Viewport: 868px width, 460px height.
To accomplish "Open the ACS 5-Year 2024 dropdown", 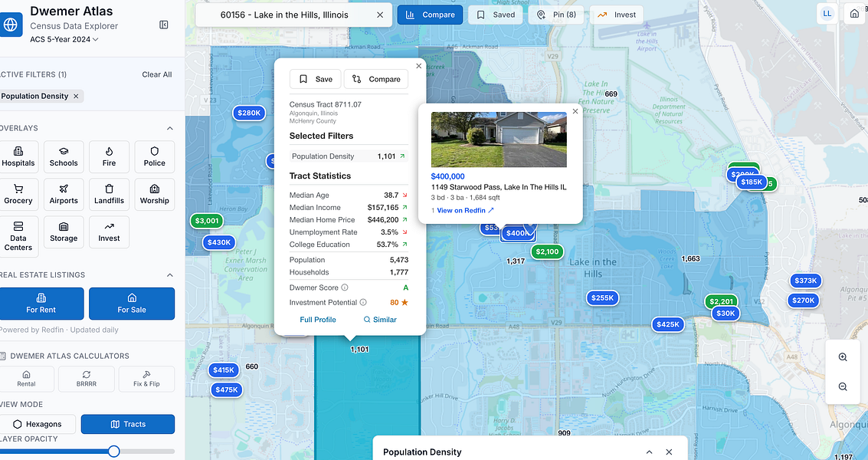I will click(64, 39).
